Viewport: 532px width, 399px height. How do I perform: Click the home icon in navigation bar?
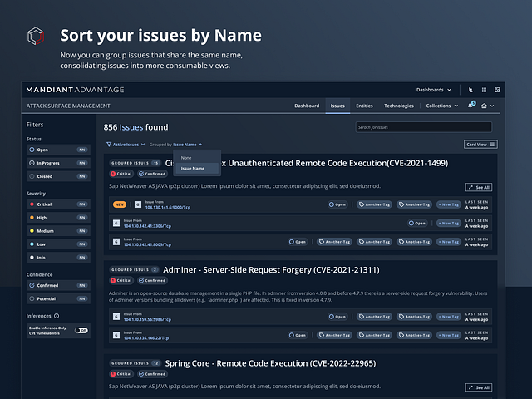tap(484, 106)
